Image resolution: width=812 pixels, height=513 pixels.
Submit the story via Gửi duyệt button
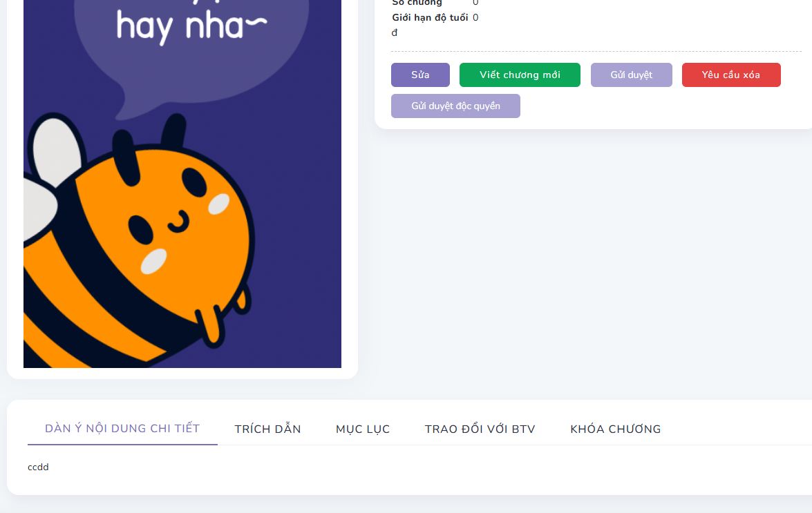(x=631, y=75)
